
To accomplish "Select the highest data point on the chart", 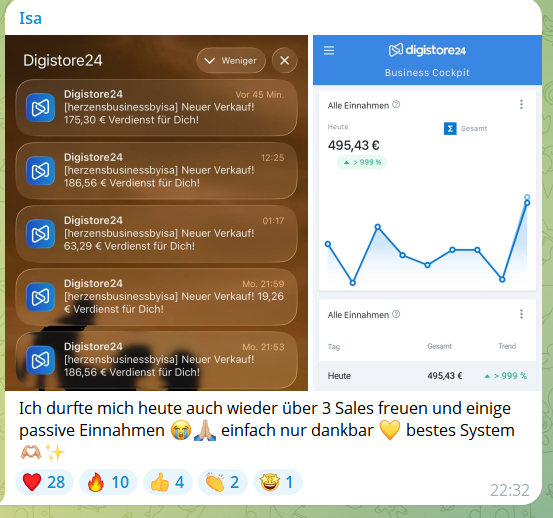I will [527, 197].
